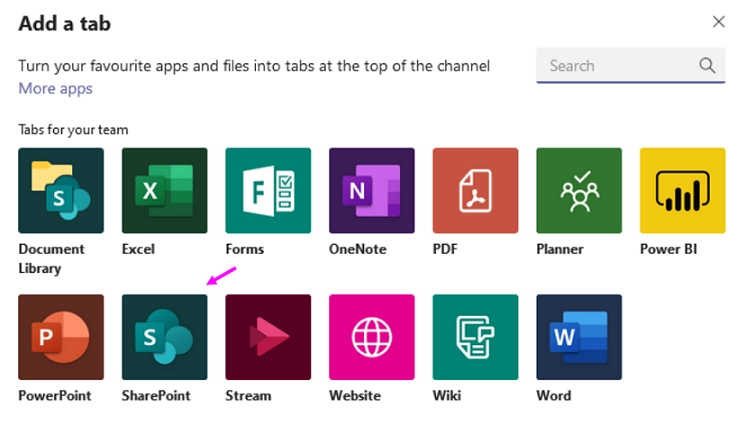Screen dimensions: 746x425
Task: Select the PDF app icon
Action: click(x=475, y=190)
